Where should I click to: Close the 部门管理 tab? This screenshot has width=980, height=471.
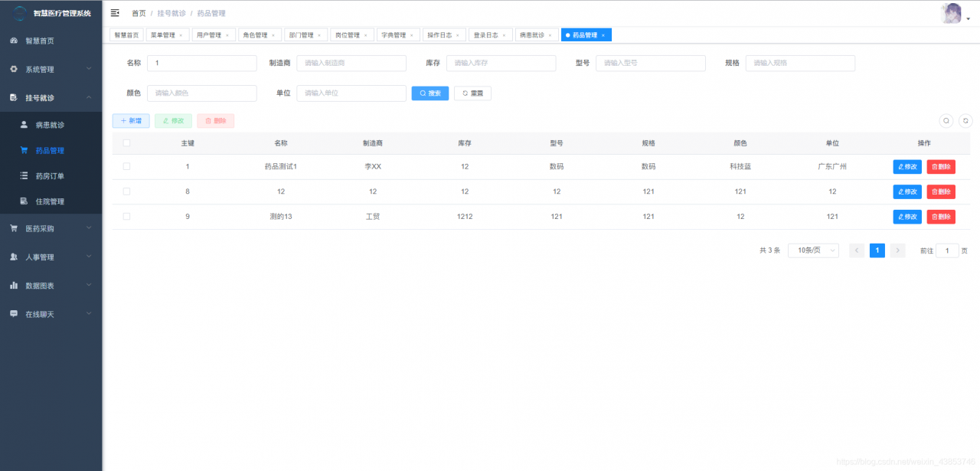(319, 35)
